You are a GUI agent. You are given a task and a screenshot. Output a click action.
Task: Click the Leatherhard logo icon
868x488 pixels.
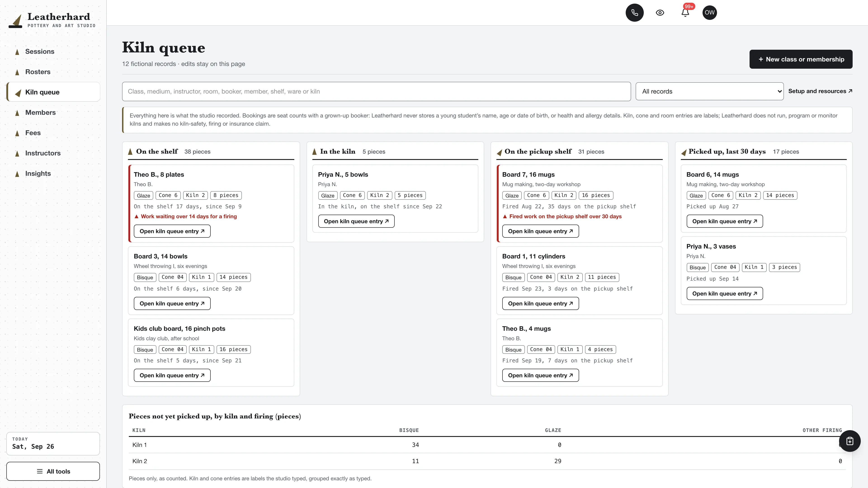click(16, 21)
